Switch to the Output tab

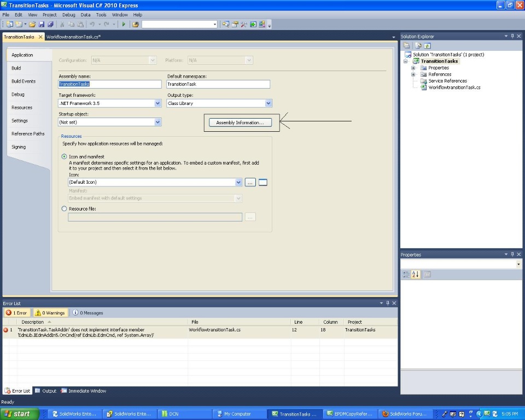coord(46,390)
